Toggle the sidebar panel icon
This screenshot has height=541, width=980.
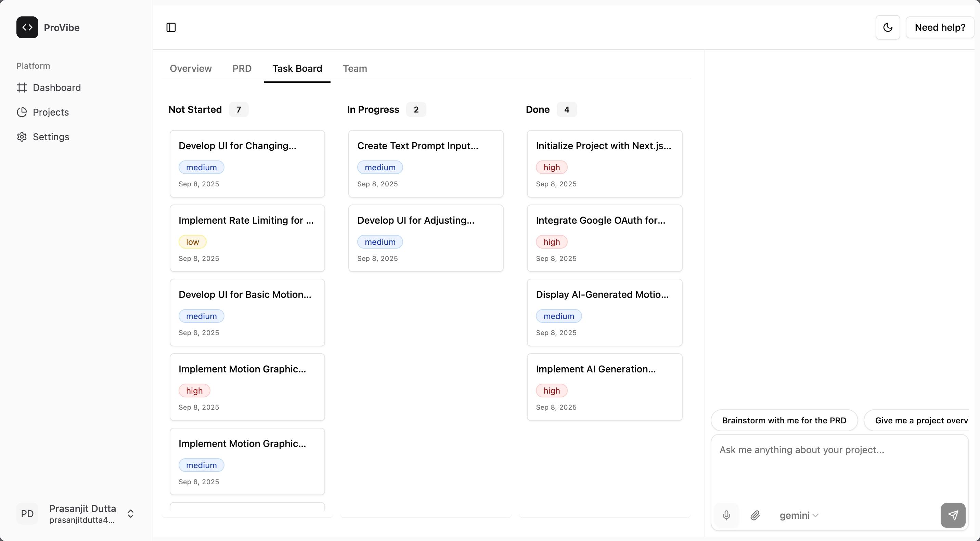171,27
